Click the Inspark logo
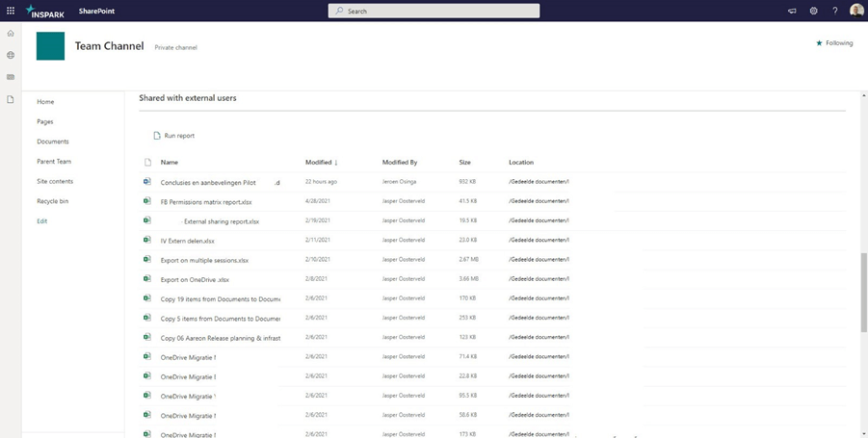This screenshot has width=868, height=438. 45,11
